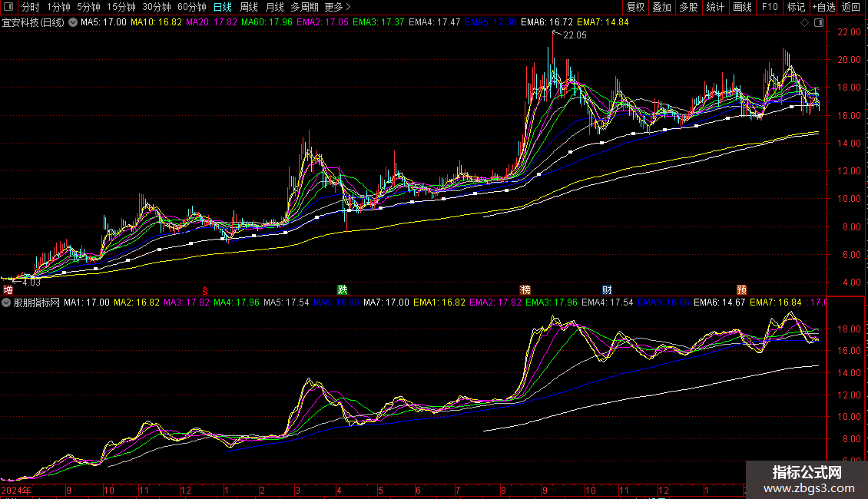Viewport: 868px width, 499px height.
Task: Click the 预 event marker icon
Action: [x=742, y=290]
